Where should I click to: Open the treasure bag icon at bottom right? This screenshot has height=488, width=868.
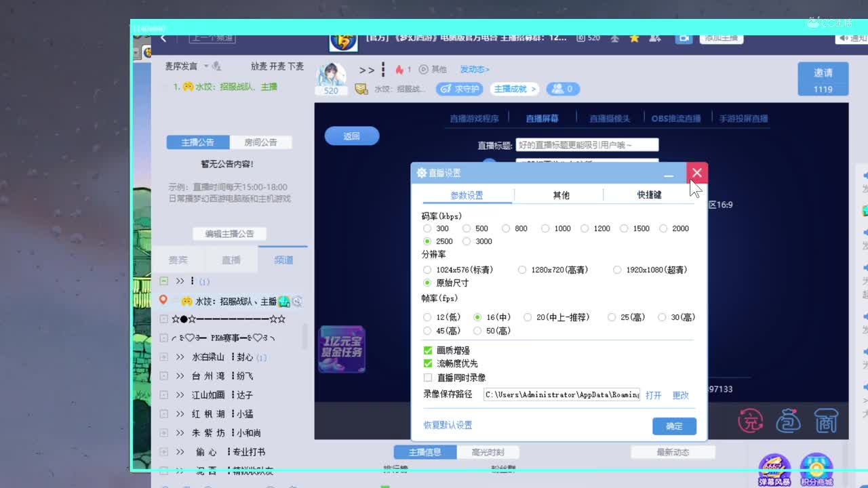pos(789,422)
